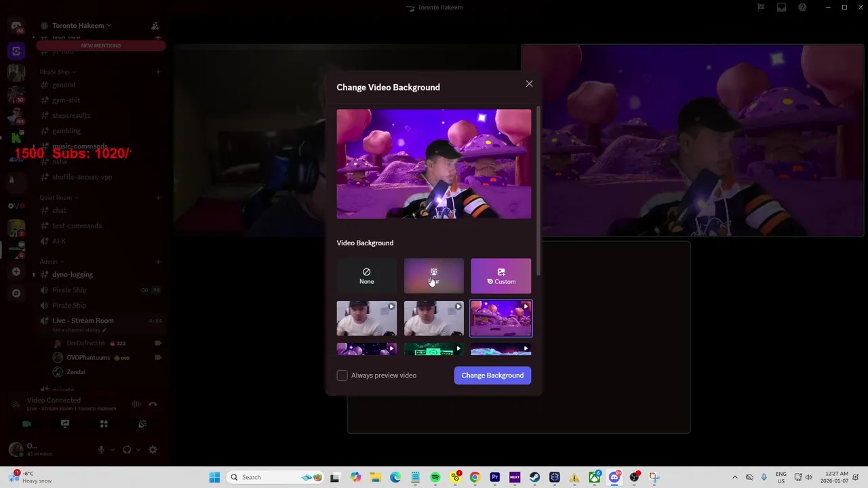Open the green K server icon

click(16, 138)
